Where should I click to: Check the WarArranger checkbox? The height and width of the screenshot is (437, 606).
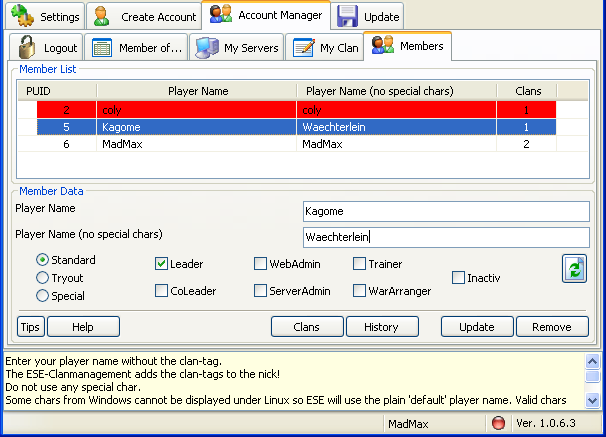tap(359, 291)
